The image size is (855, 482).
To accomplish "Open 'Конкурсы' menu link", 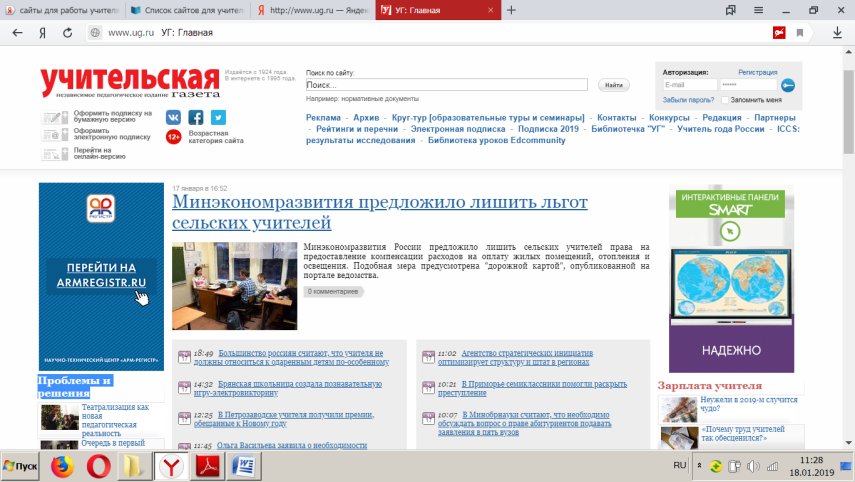I will pyautogui.click(x=669, y=118).
